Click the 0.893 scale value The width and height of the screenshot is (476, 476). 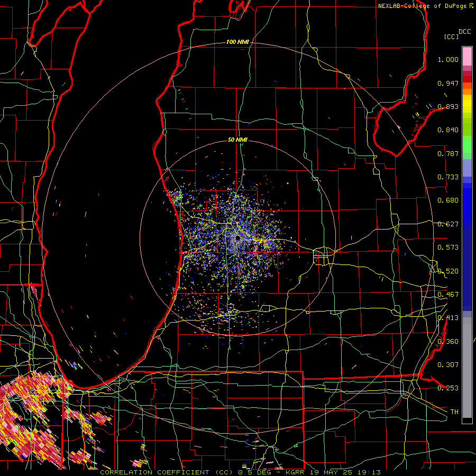point(448,106)
